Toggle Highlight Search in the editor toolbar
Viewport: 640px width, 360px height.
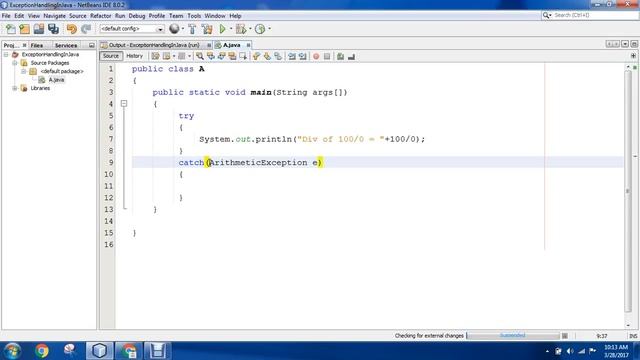coord(232,56)
